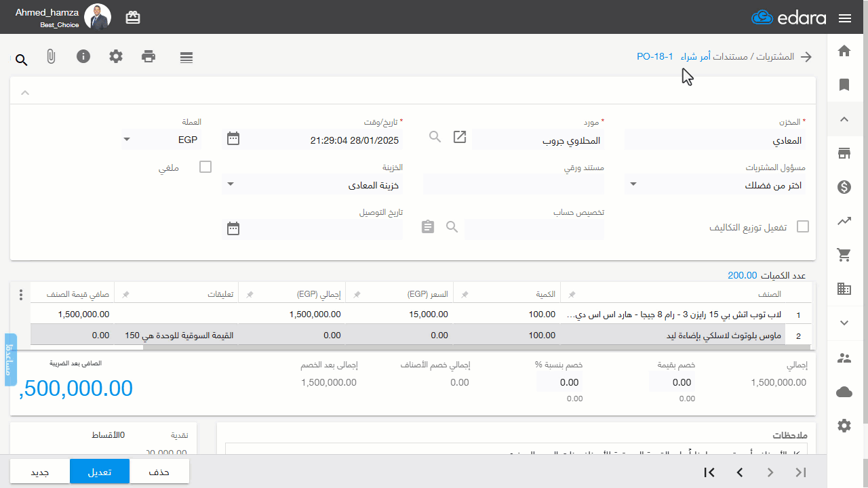Open the cloud icon in the sidebar
868x488 pixels.
[x=844, y=392]
